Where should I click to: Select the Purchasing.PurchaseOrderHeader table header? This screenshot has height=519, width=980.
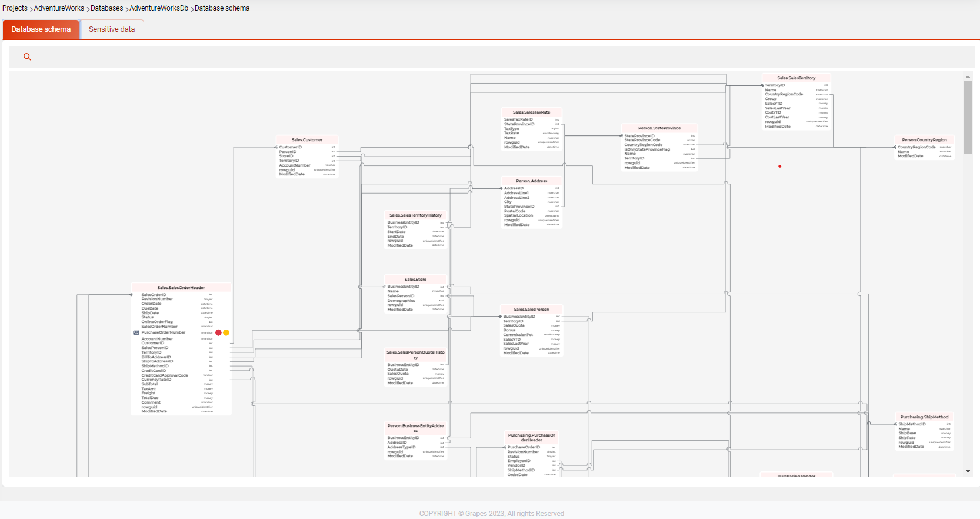pyautogui.click(x=531, y=438)
